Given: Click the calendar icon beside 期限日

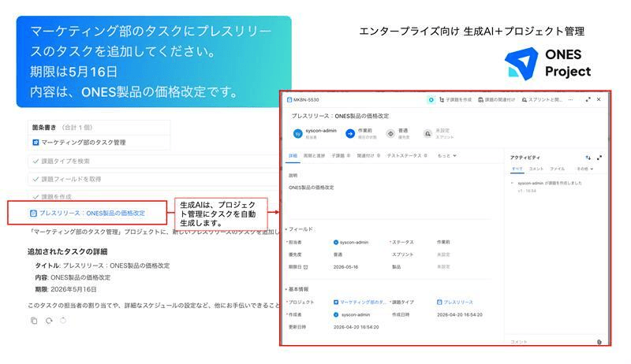Looking at the screenshot, I should pyautogui.click(x=306, y=267).
